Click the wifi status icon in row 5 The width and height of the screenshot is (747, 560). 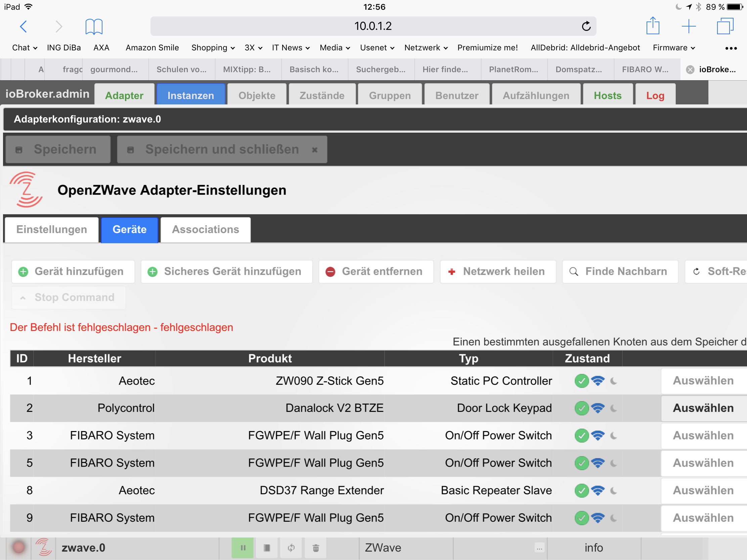598,463
